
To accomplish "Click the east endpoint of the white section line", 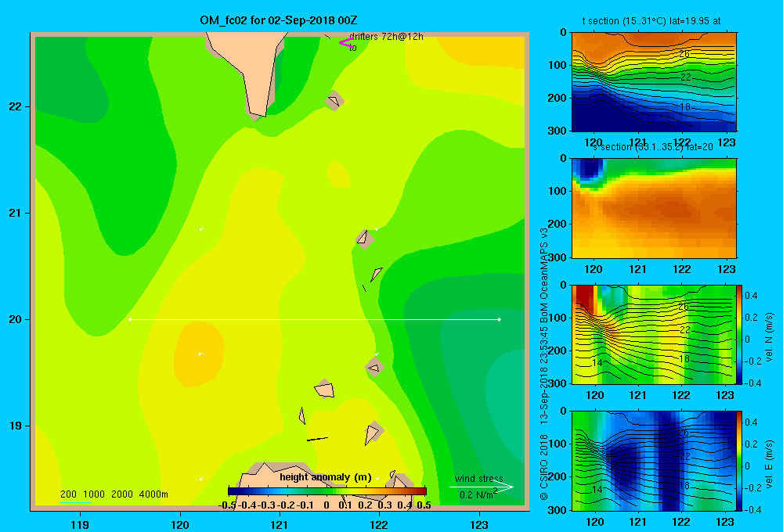I will [x=499, y=319].
